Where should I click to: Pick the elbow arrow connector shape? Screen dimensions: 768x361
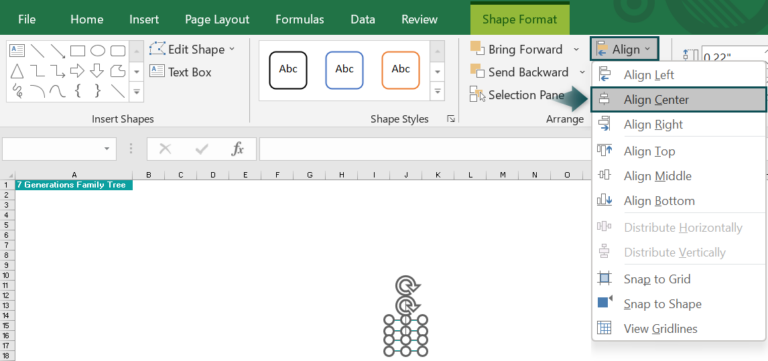(x=58, y=71)
